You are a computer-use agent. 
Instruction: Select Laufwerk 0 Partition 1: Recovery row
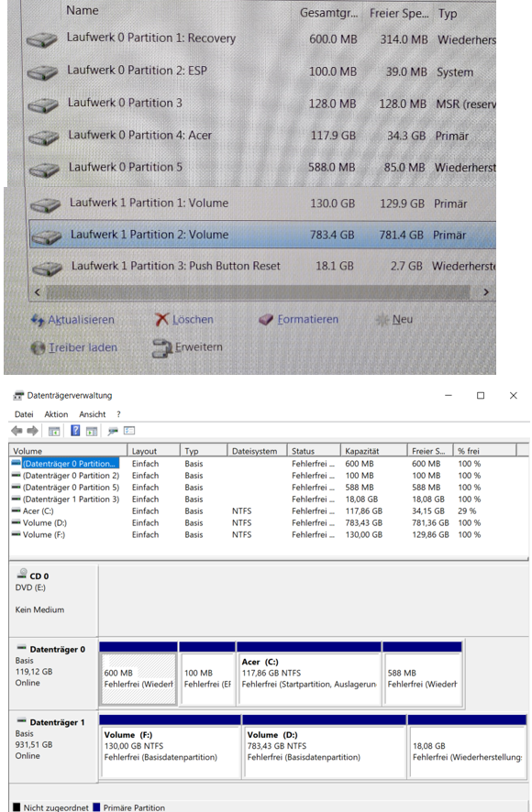coord(260,38)
